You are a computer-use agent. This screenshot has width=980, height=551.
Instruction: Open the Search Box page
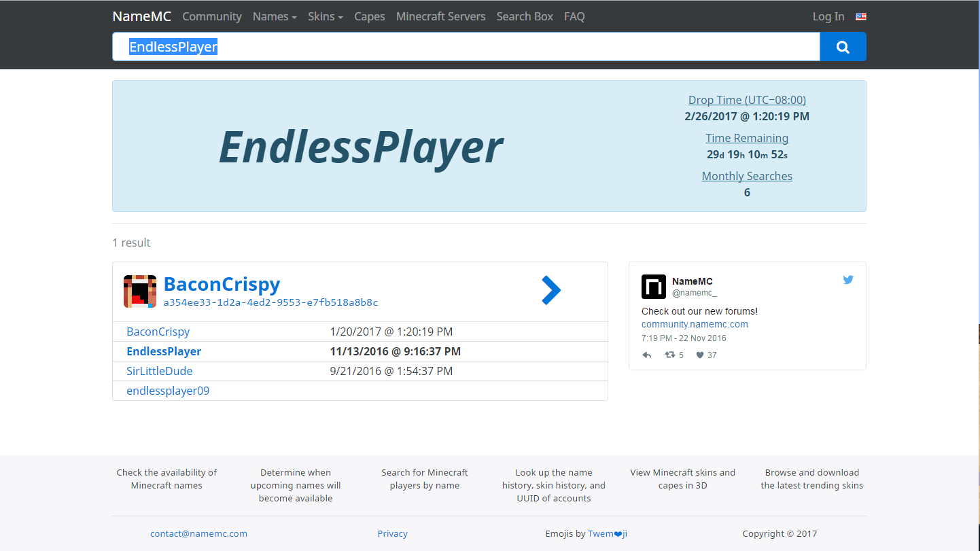pos(525,16)
